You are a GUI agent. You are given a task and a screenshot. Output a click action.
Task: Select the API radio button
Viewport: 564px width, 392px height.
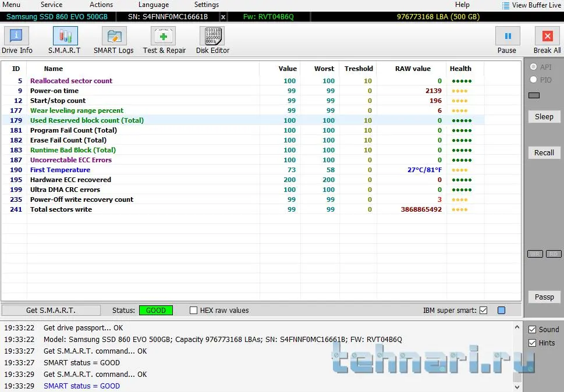tap(533, 67)
